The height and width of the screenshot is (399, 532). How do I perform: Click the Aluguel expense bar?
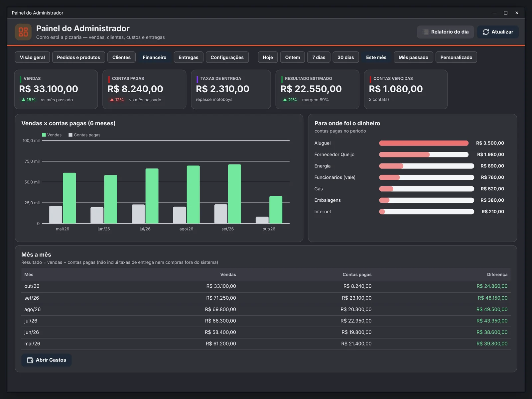point(424,143)
